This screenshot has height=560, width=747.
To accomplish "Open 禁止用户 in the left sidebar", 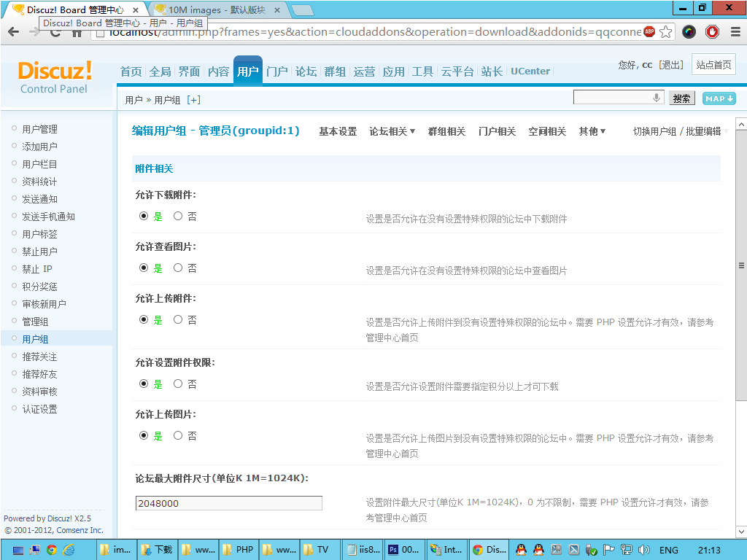I will click(x=39, y=252).
